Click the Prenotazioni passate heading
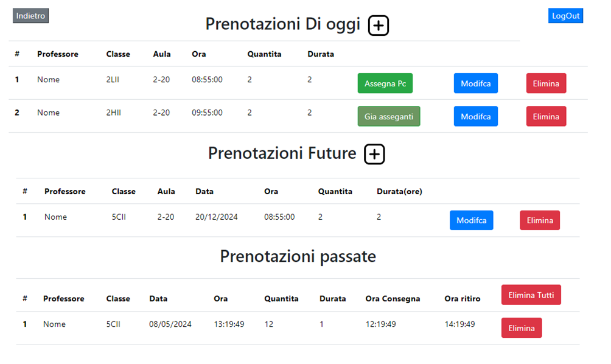Screen dimensions: 611x364 click(x=298, y=256)
